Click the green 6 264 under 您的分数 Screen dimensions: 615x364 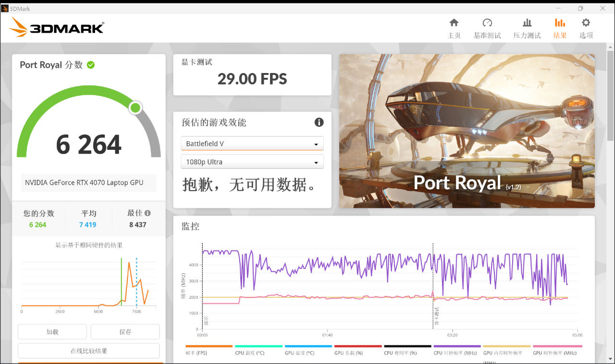pos(37,225)
